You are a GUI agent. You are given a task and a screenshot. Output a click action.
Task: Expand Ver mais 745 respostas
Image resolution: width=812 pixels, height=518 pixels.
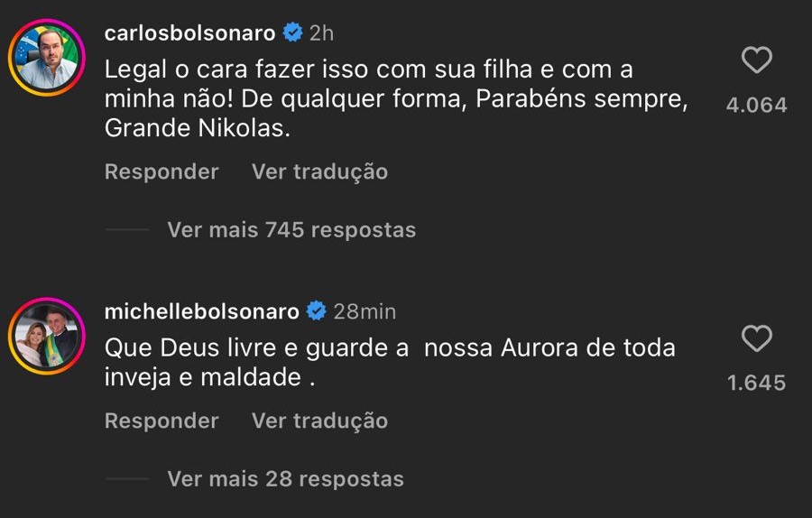point(291,230)
